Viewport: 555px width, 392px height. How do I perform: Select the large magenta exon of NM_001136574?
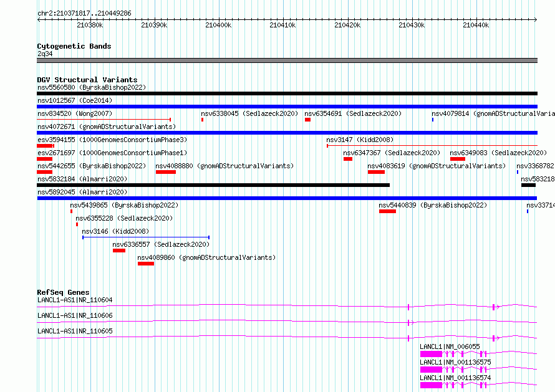pyautogui.click(x=431, y=385)
